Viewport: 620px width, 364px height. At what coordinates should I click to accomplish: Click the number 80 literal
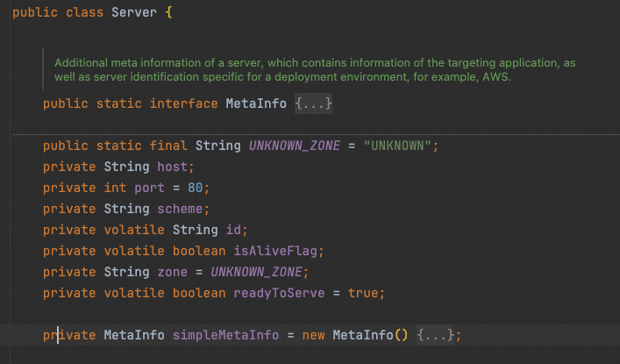tap(200, 188)
